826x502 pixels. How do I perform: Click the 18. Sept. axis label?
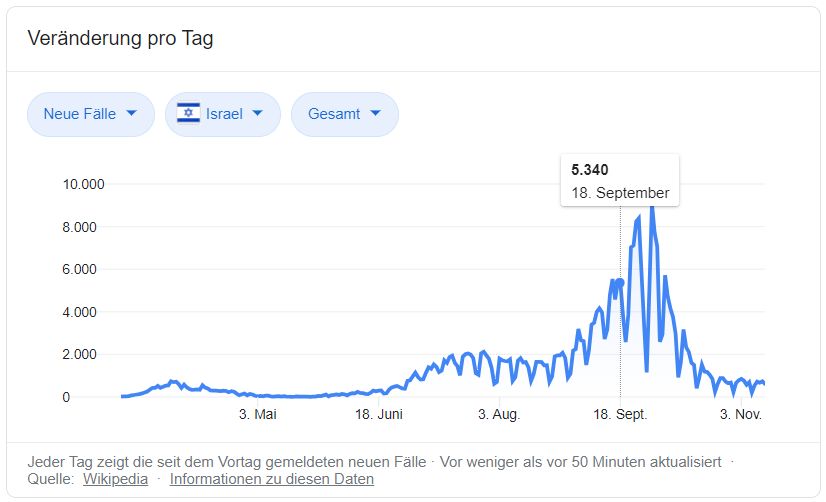click(620, 414)
